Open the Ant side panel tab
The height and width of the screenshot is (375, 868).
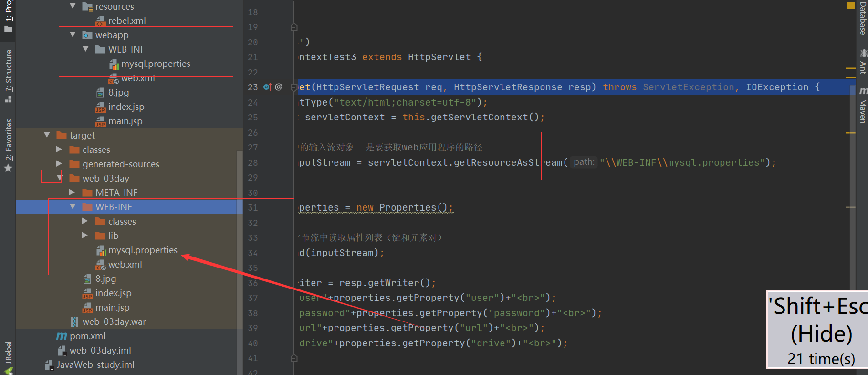click(x=862, y=62)
